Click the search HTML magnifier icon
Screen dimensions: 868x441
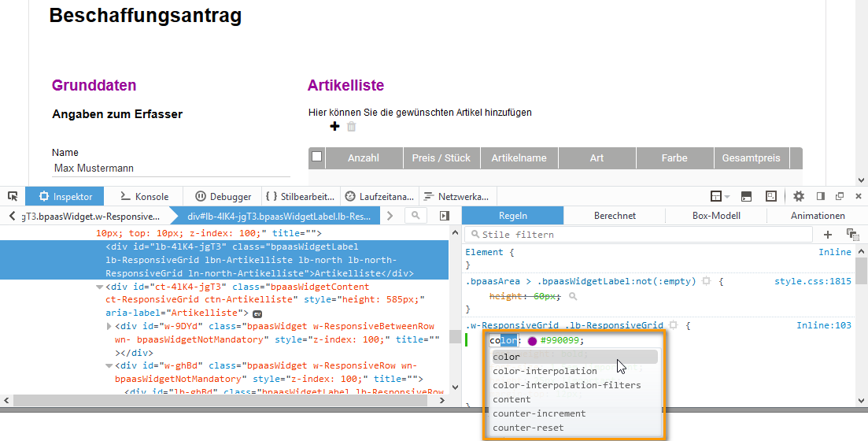(416, 215)
